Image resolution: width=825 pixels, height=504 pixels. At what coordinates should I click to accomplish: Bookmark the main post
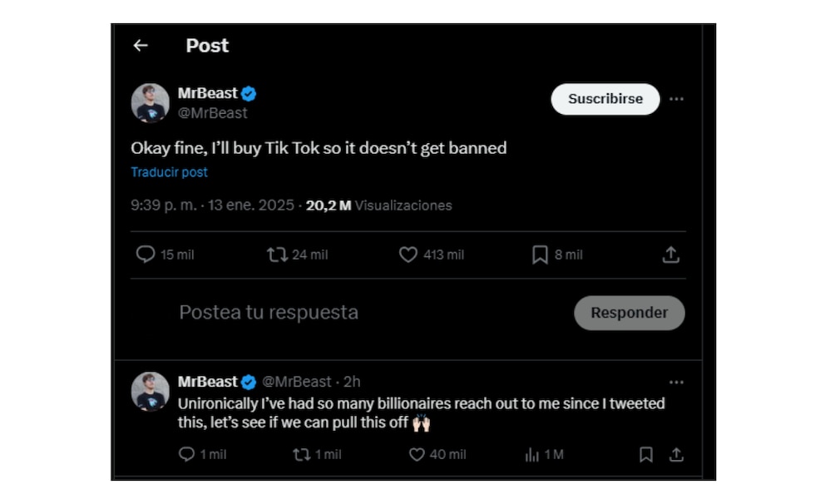(540, 255)
